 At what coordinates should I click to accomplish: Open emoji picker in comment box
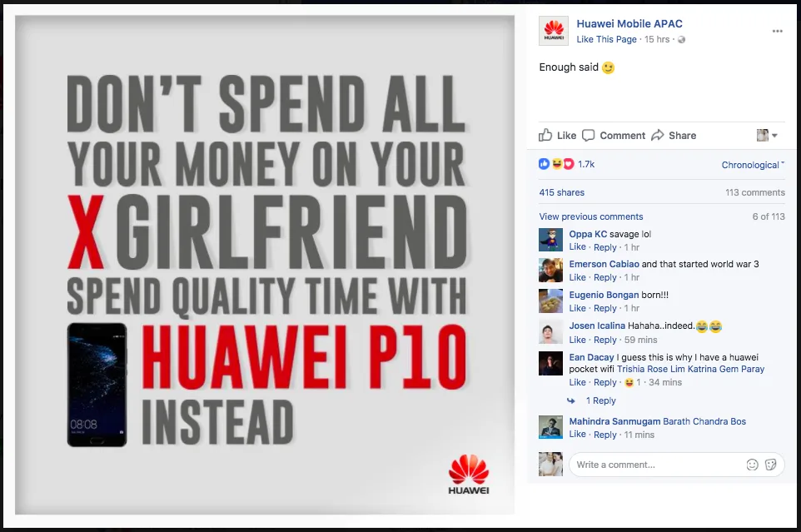(x=752, y=465)
